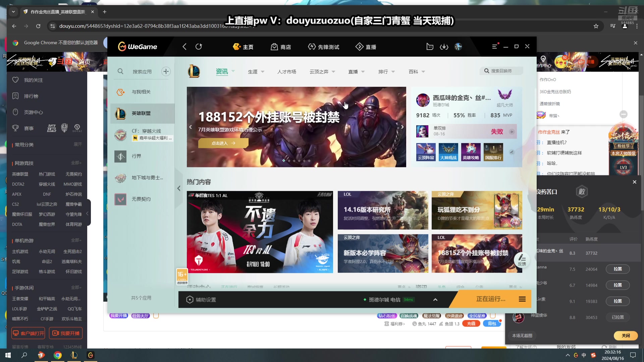Refresh the WeGame page
Screen dimensions: 644x362
(199, 47)
